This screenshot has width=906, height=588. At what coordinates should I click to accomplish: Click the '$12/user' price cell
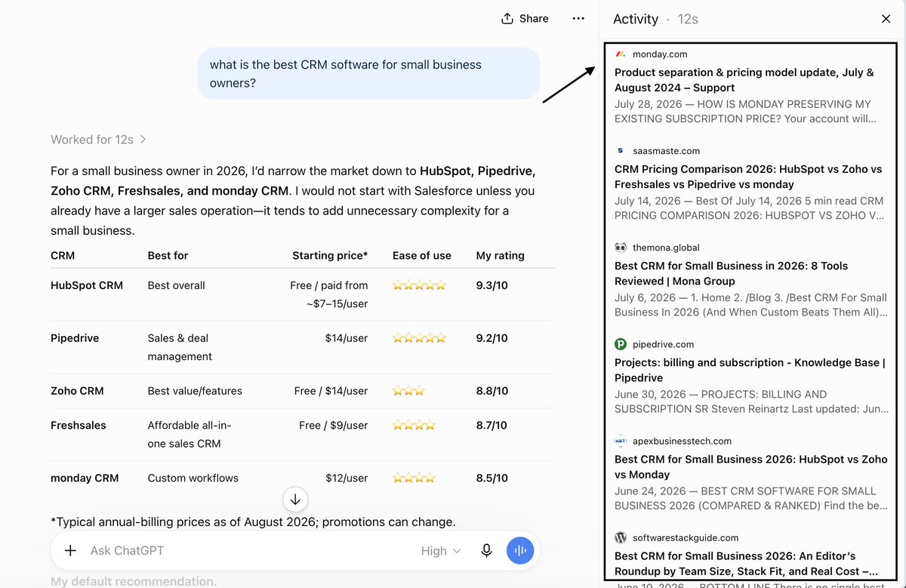tap(347, 478)
